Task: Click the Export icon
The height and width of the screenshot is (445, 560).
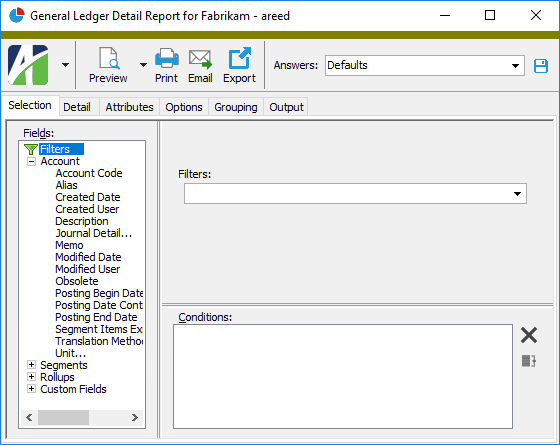Action: 239,58
